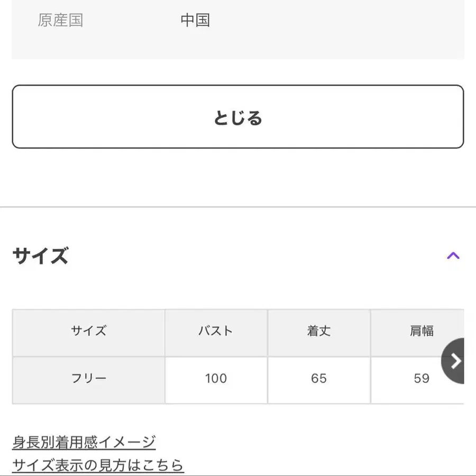Select the フリー size row

coord(88,379)
